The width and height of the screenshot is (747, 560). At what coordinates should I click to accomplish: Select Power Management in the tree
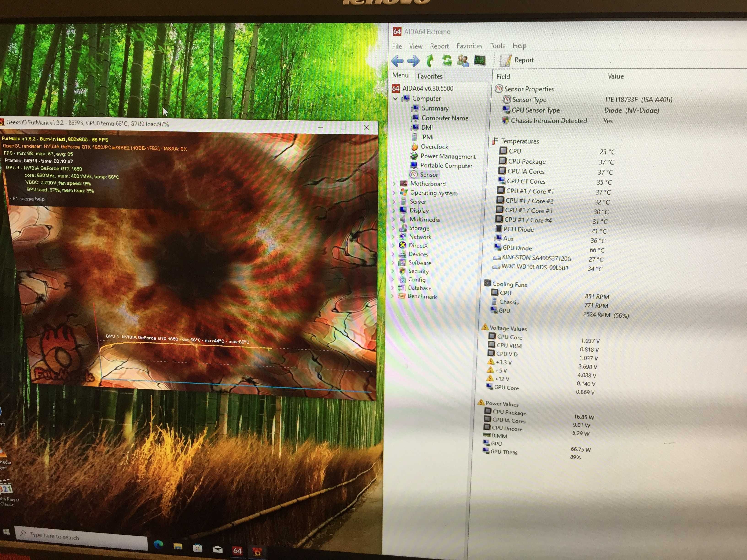pos(443,156)
